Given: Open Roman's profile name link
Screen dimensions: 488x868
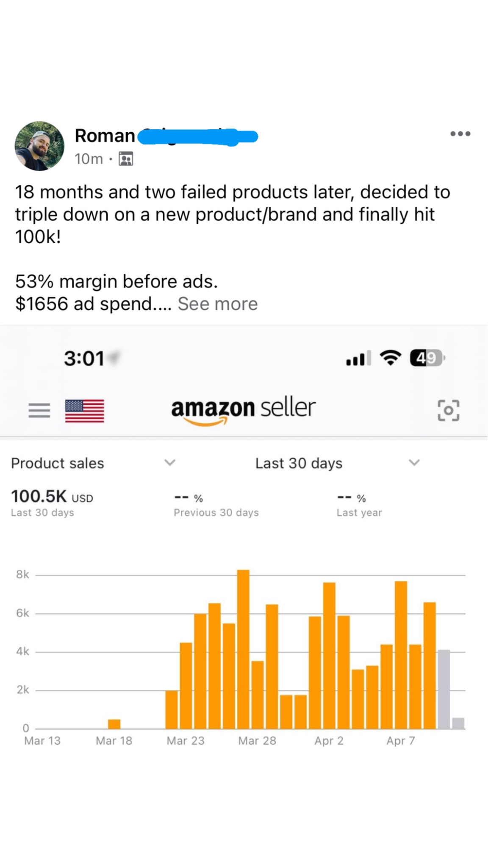Looking at the screenshot, I should click(x=105, y=136).
